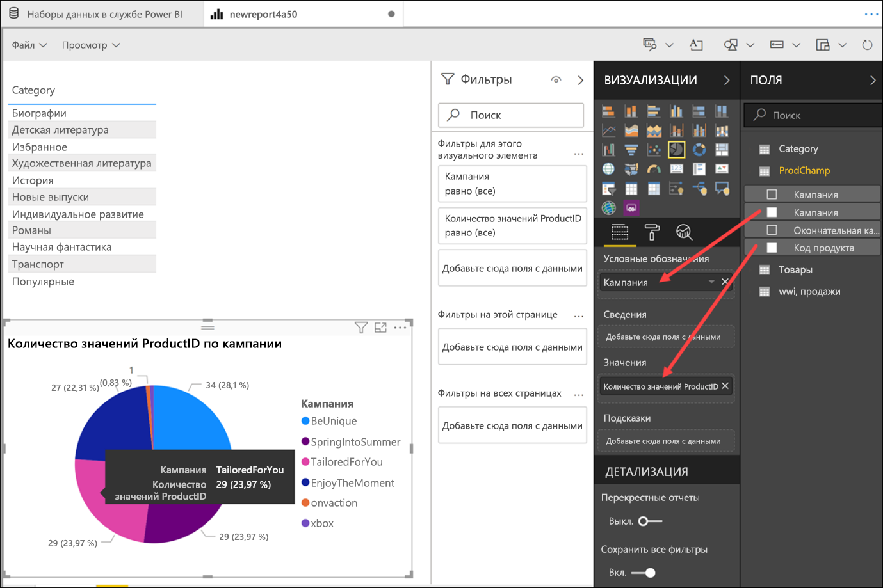This screenshot has width=883, height=588.
Task: Select the KPI visualization
Action: (x=722, y=169)
